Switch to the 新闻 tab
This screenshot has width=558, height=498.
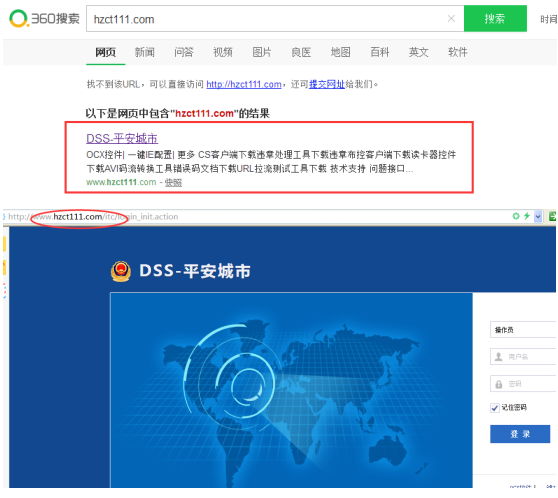[x=144, y=52]
